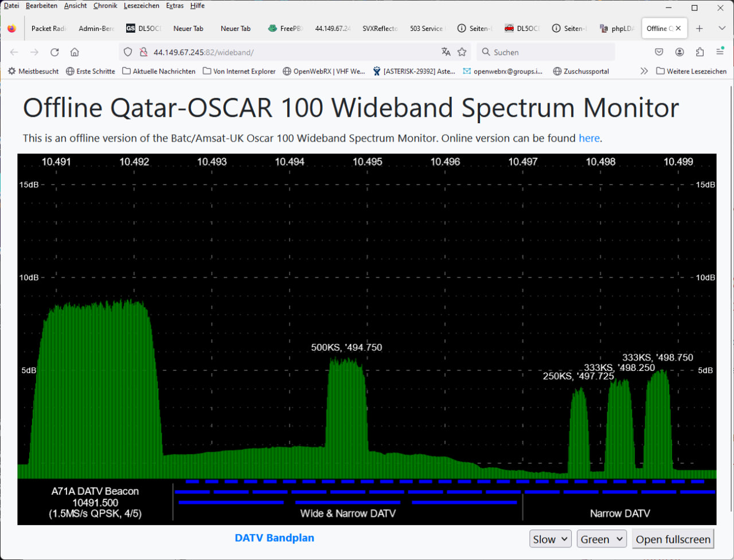Image resolution: width=734 pixels, height=560 pixels.
Task: Switch to the phpLDAP tab
Action: [x=618, y=28]
